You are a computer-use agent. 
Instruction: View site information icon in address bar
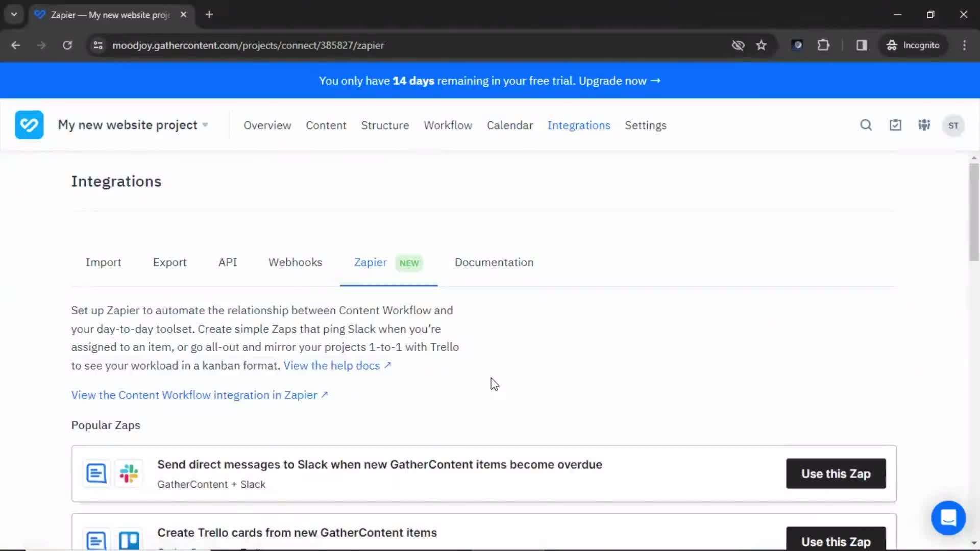point(98,45)
